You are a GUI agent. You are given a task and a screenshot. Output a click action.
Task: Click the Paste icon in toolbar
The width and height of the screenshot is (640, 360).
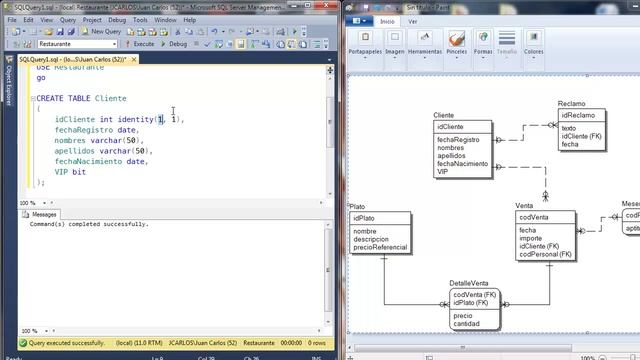201,31
